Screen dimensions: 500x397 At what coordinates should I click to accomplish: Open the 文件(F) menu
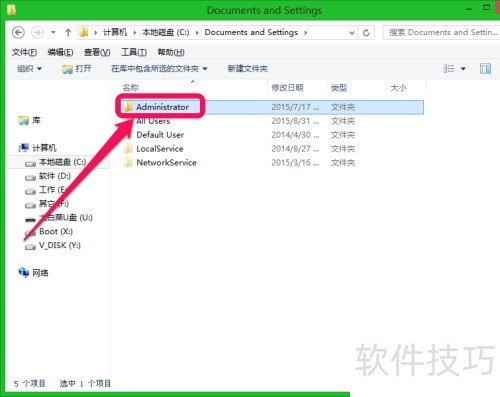coord(24,52)
